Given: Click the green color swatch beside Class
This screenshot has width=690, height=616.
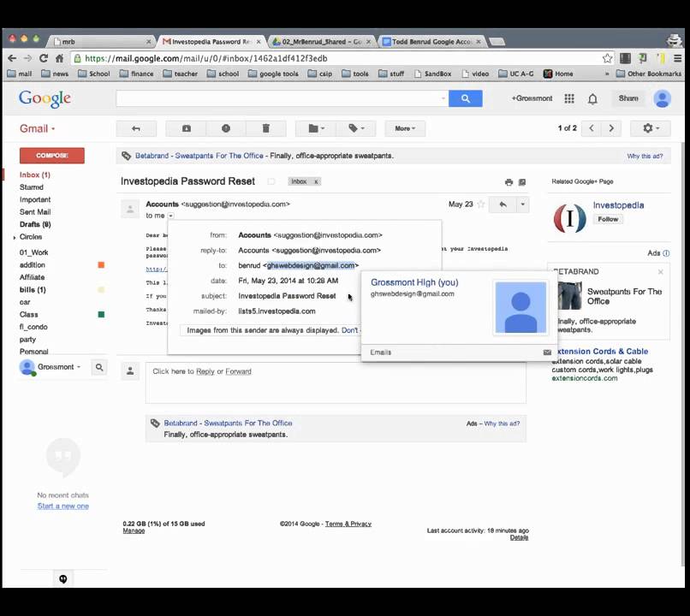Looking at the screenshot, I should click(101, 314).
